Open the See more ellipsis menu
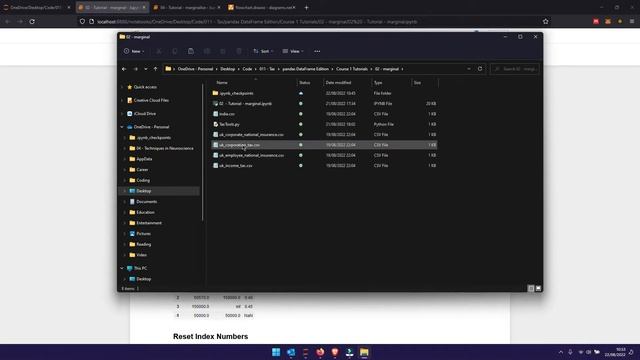Image resolution: width=640 pixels, height=360 pixels. (317, 51)
